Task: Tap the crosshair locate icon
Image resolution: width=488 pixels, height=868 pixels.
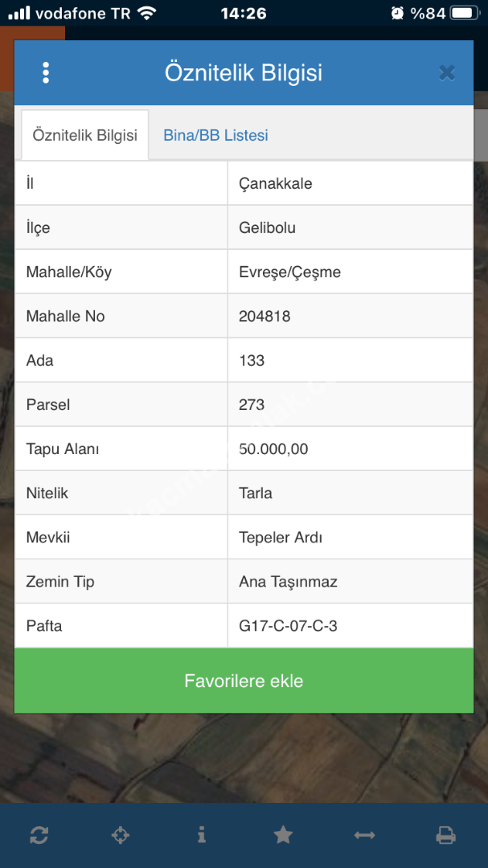Action: point(120,835)
